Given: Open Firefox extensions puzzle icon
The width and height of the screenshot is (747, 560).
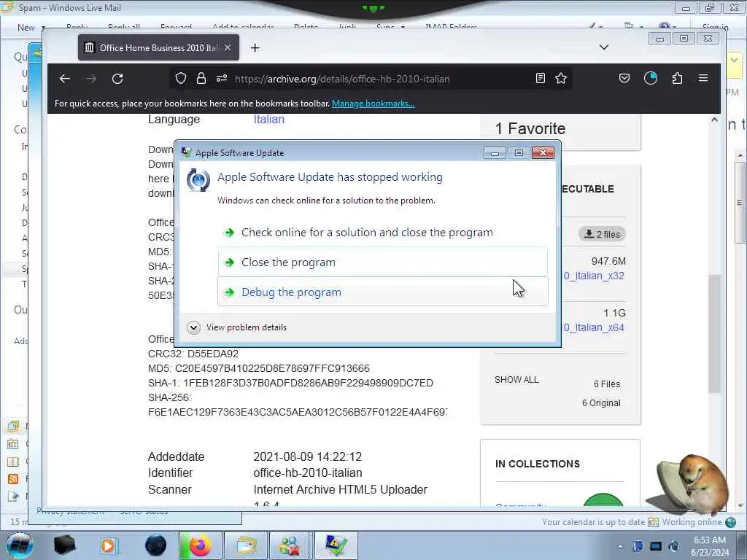Looking at the screenshot, I should click(677, 78).
